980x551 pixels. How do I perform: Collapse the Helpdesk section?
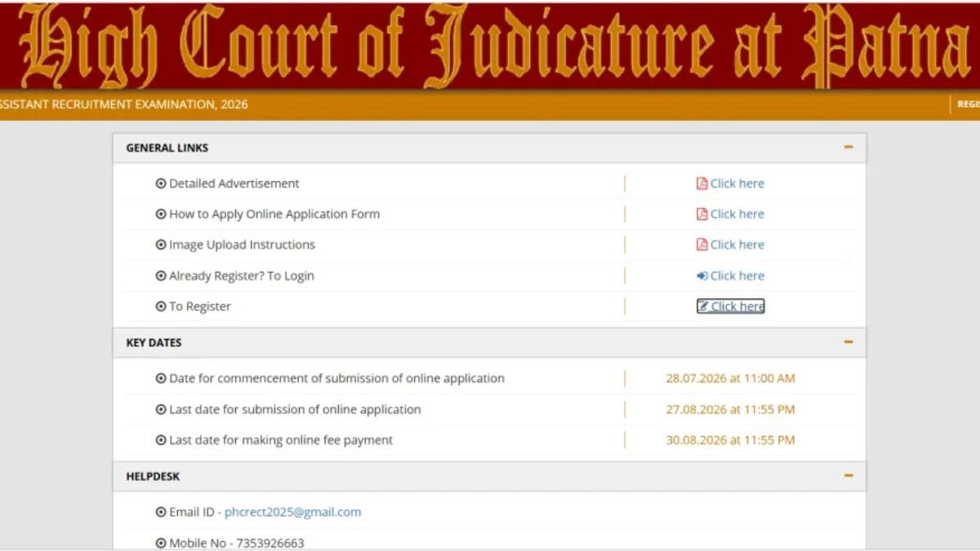[x=849, y=476]
